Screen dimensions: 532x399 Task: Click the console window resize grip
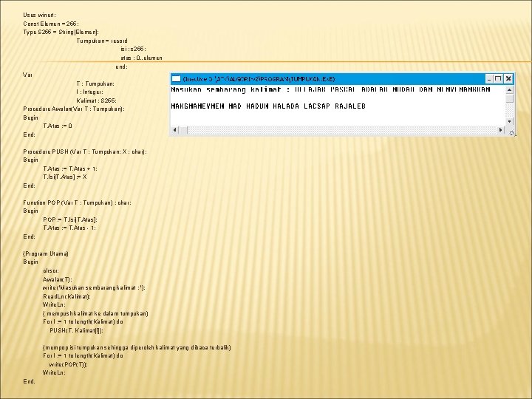point(511,132)
